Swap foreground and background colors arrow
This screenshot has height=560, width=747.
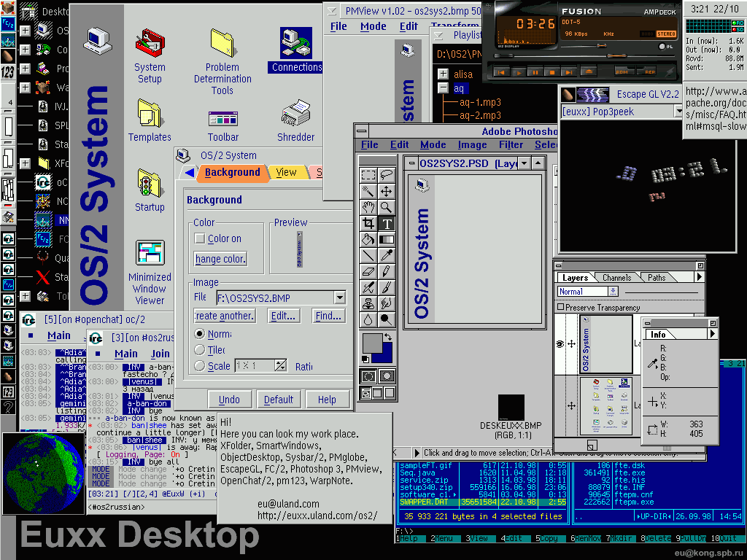[x=388, y=337]
